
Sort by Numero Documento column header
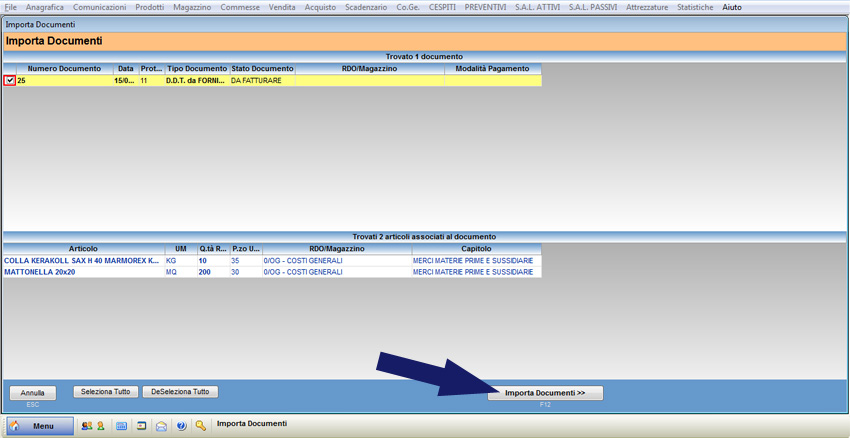(64, 69)
